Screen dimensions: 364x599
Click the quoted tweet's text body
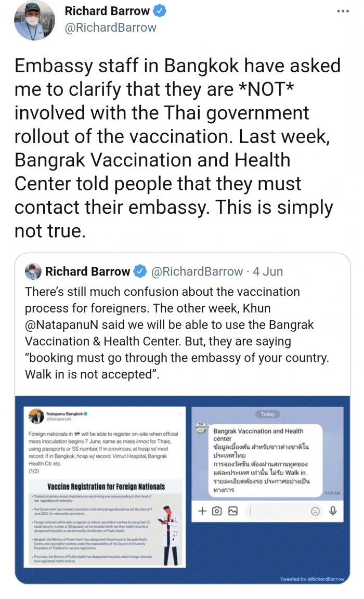tap(177, 333)
